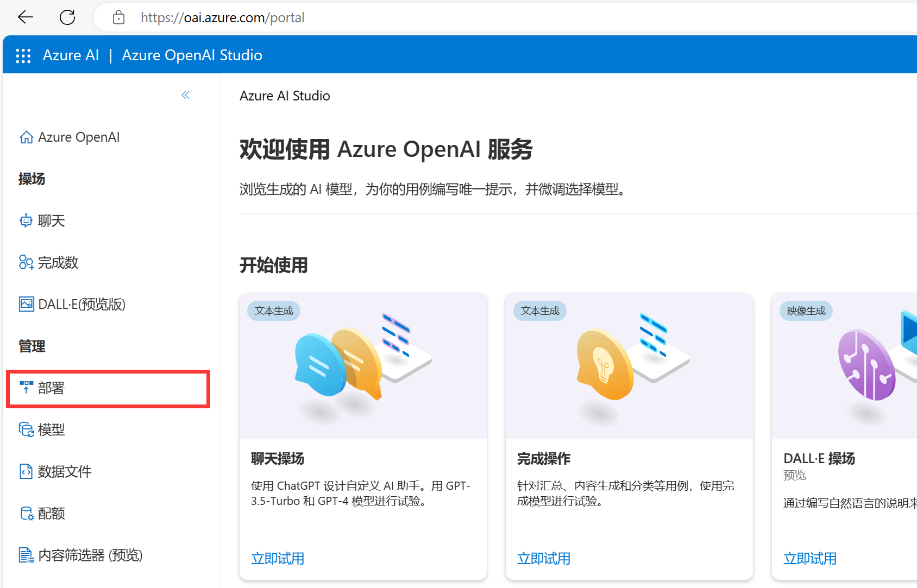Image resolution: width=917 pixels, height=588 pixels.
Task: Click the models icon beside 模型
Action: [26, 429]
